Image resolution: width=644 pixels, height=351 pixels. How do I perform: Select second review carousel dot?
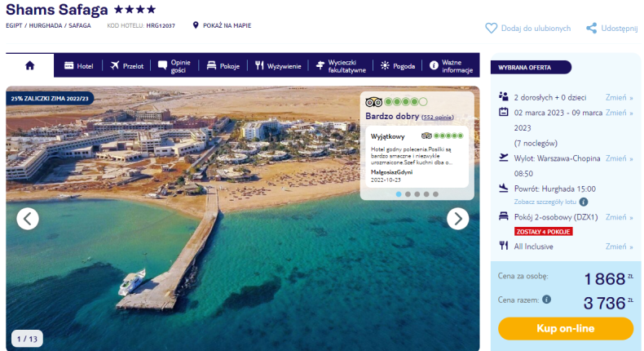click(x=408, y=194)
